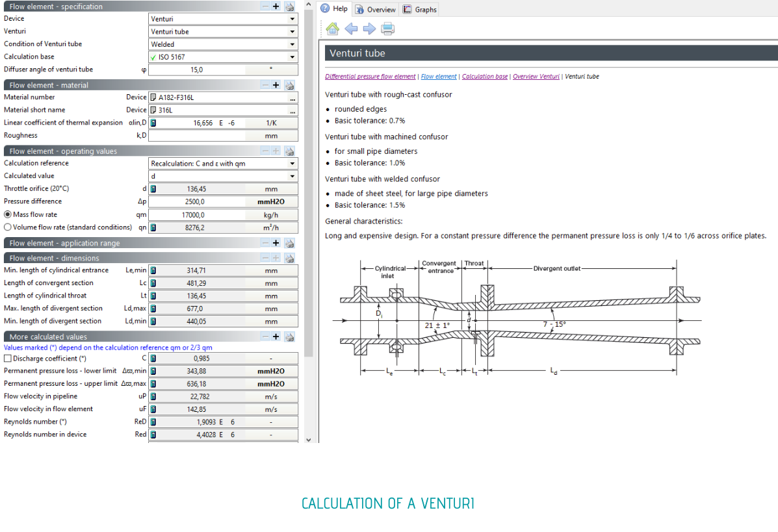Screen dimensions: 778x532
Task: Click the Home icon in the help toolbar
Action: point(332,29)
